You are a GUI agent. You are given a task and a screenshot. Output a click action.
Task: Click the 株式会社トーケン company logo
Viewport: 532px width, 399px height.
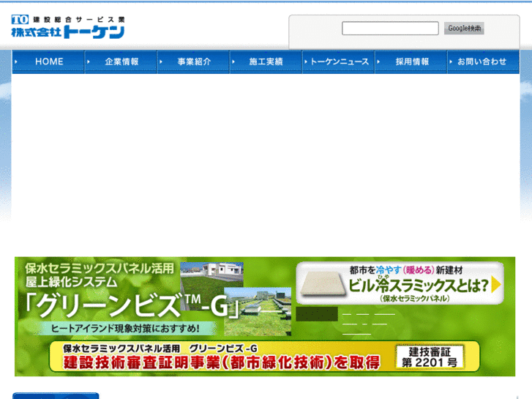(68, 27)
